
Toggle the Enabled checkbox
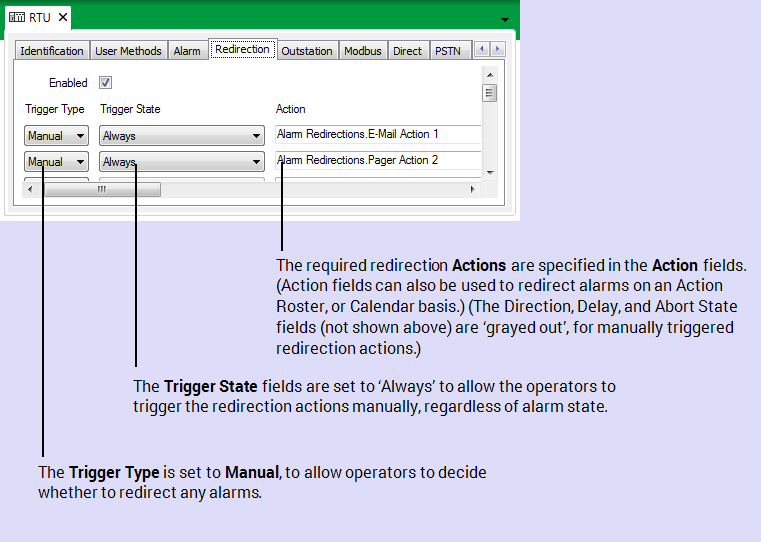click(x=105, y=83)
